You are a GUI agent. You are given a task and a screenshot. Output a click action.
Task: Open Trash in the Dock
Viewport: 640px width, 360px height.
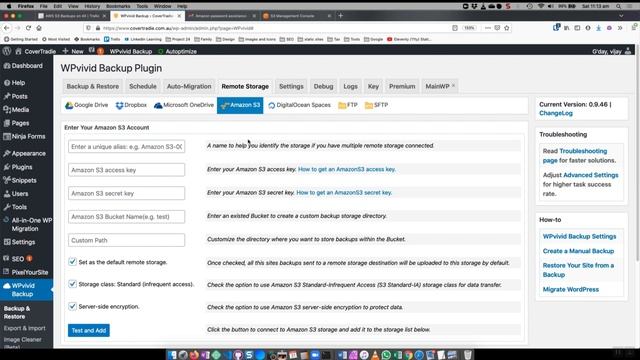tap(468, 355)
